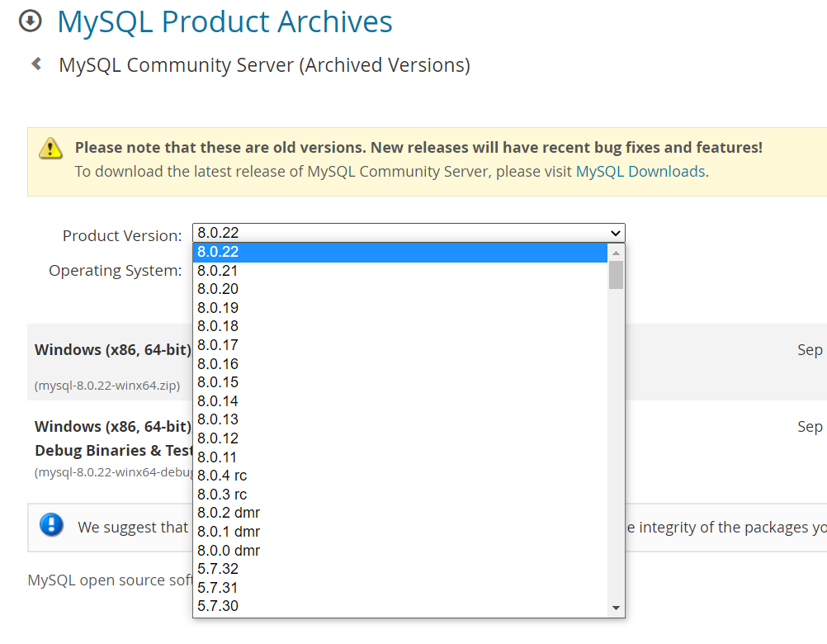Viewport: 827px width, 644px height.
Task: Click the up arrow on the dropdown scrollbar
Action: [x=616, y=252]
